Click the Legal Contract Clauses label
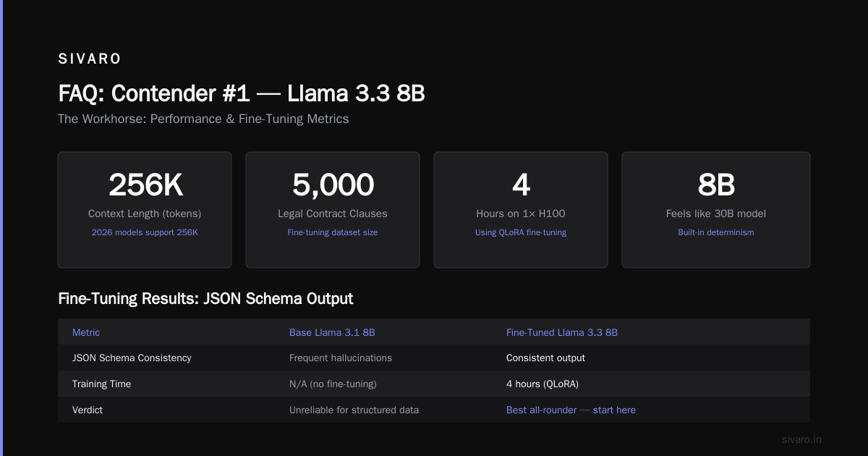 click(333, 214)
